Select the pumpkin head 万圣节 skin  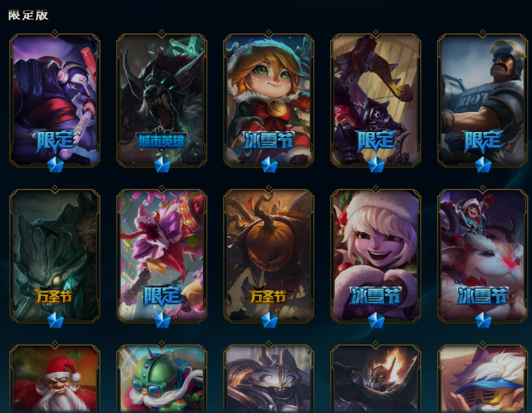(x=269, y=255)
